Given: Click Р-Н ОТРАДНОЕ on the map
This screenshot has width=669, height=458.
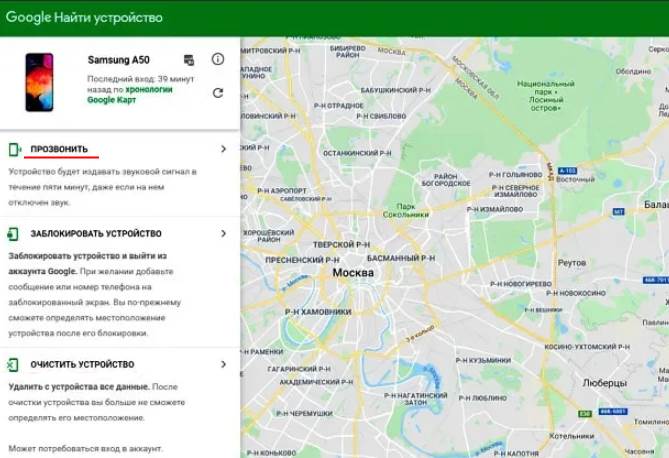Looking at the screenshot, I should [x=339, y=105].
